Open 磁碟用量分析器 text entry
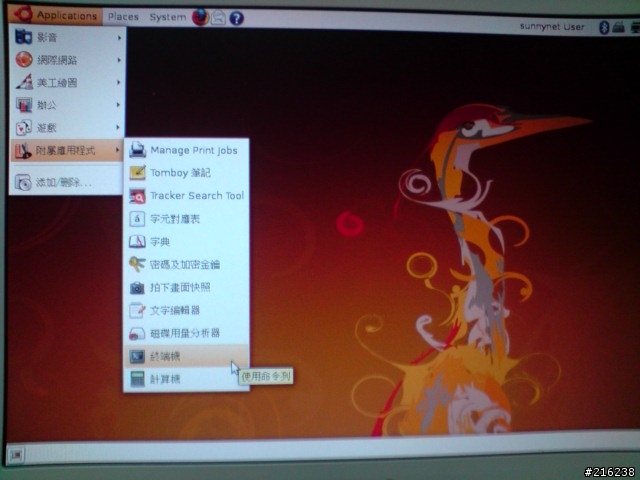The height and width of the screenshot is (480, 640). point(185,333)
